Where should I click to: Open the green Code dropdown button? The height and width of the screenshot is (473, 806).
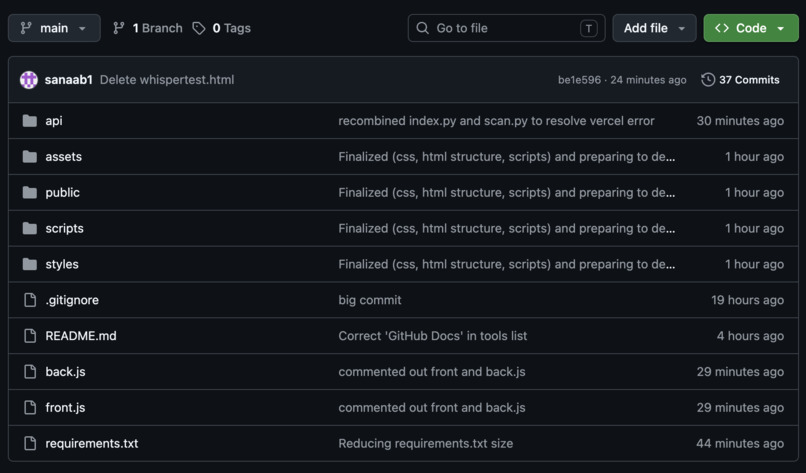(751, 28)
